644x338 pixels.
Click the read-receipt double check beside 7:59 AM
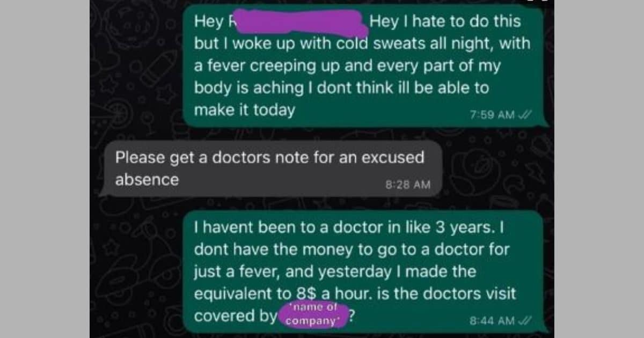[524, 115]
